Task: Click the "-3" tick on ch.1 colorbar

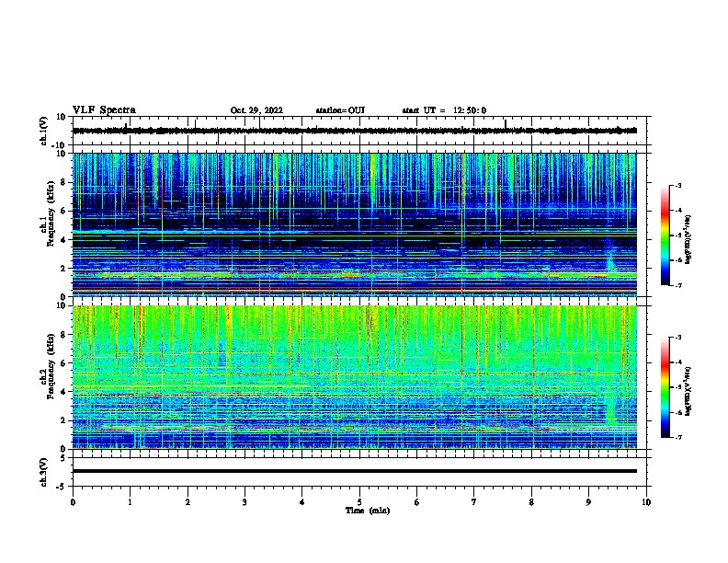Action: click(677, 185)
